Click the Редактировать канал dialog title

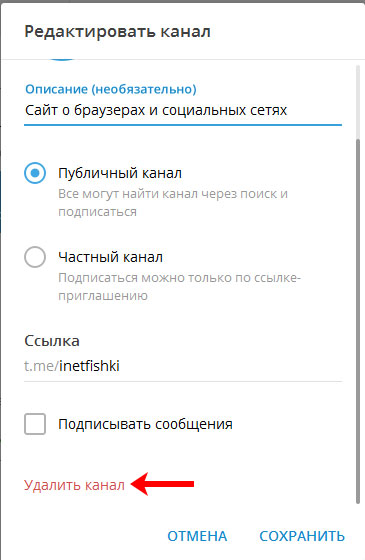tap(117, 31)
